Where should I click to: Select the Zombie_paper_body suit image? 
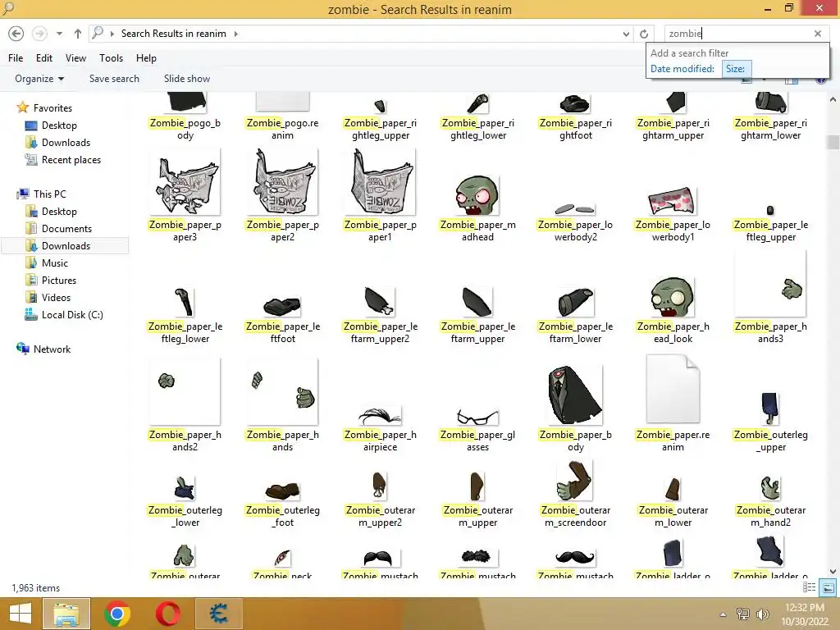(x=575, y=395)
